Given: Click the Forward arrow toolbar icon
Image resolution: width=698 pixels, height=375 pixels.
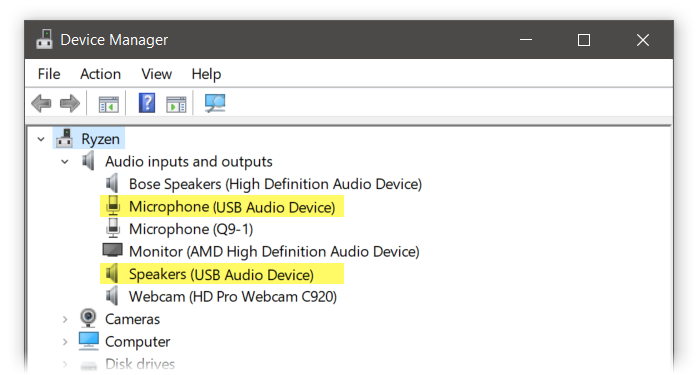Looking at the screenshot, I should [x=70, y=103].
